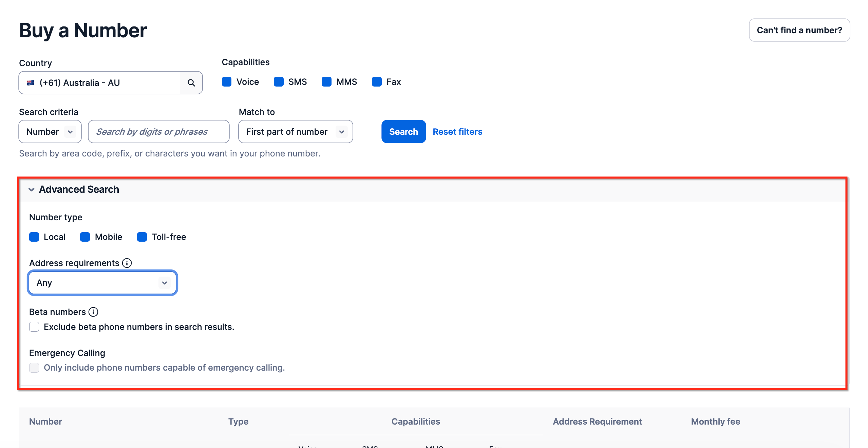Open the First part of number dropdown
Viewport: 868px width, 448px height.
click(295, 132)
